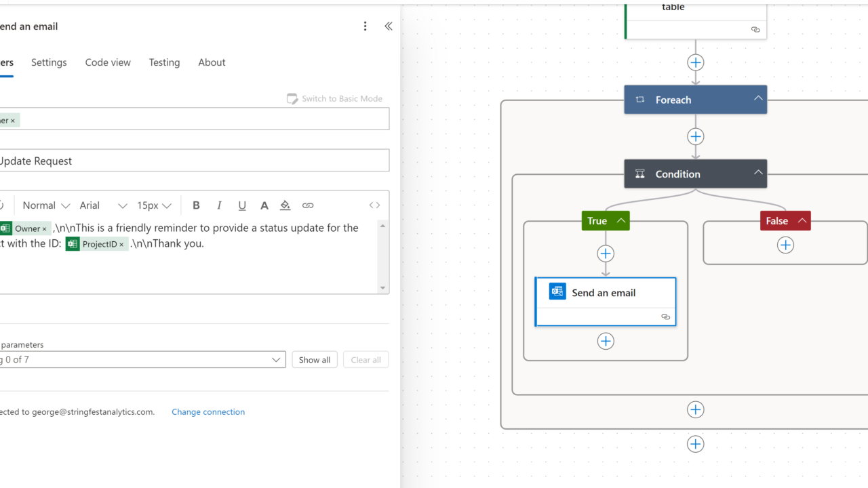Click the connection link icon on Send an email card
868x488 pixels.
click(x=665, y=317)
